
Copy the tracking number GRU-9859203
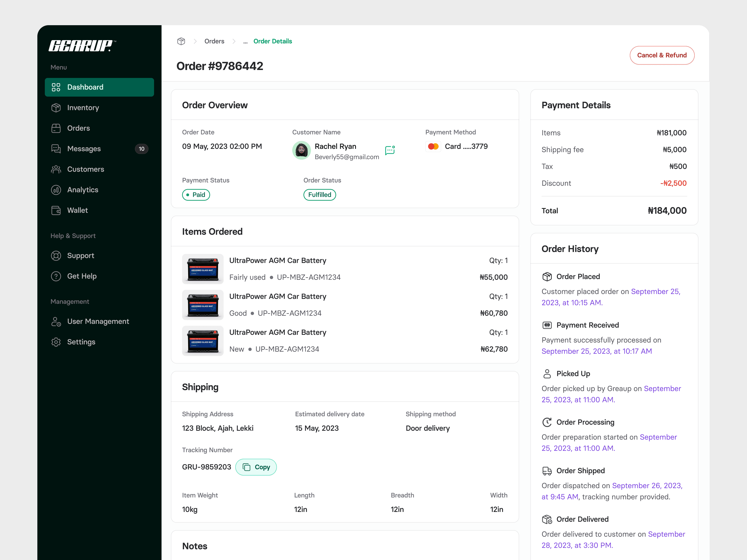pos(256,467)
